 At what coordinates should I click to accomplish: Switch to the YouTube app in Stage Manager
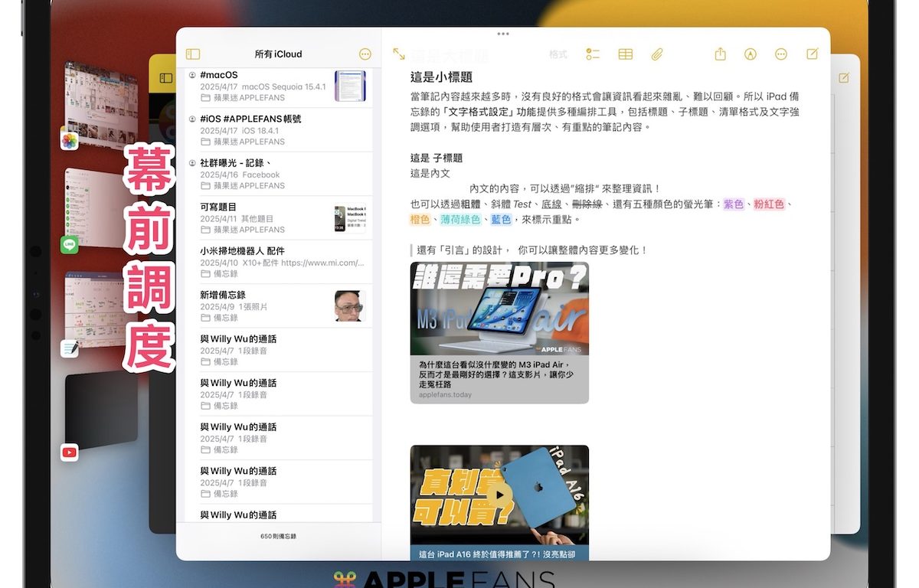70,452
